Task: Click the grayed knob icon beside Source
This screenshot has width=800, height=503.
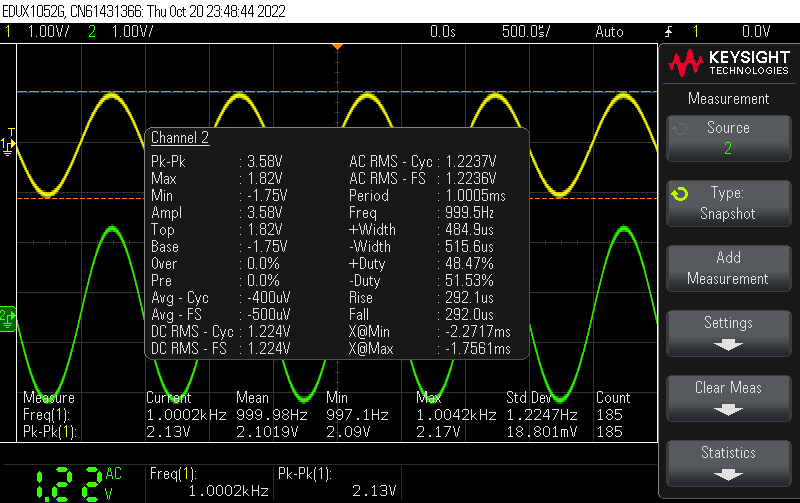Action: pos(680,129)
